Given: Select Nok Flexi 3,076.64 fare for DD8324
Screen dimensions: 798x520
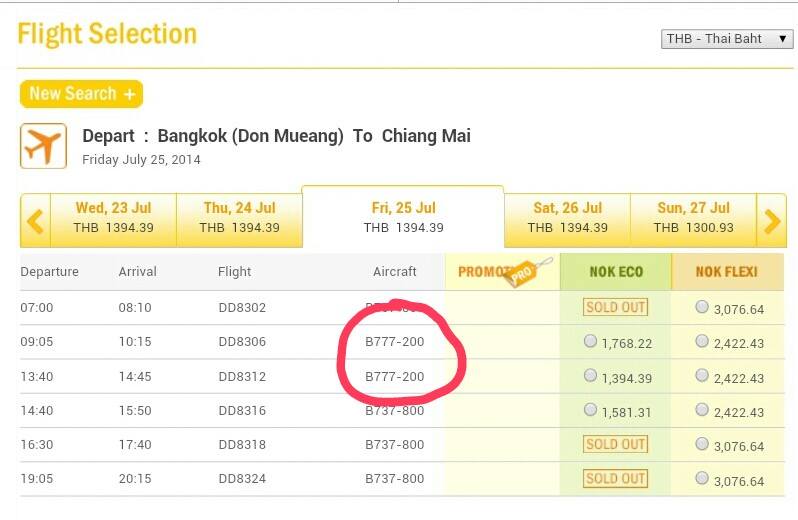Looking at the screenshot, I should click(x=702, y=478).
